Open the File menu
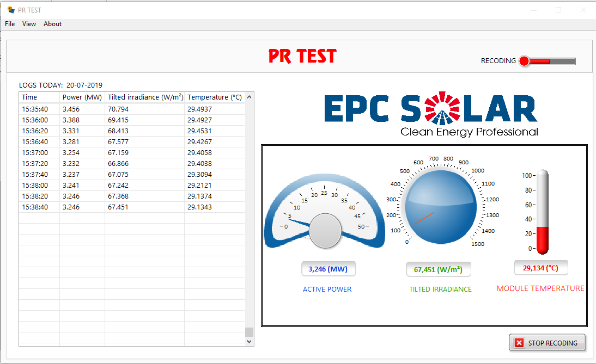 pyautogui.click(x=10, y=24)
